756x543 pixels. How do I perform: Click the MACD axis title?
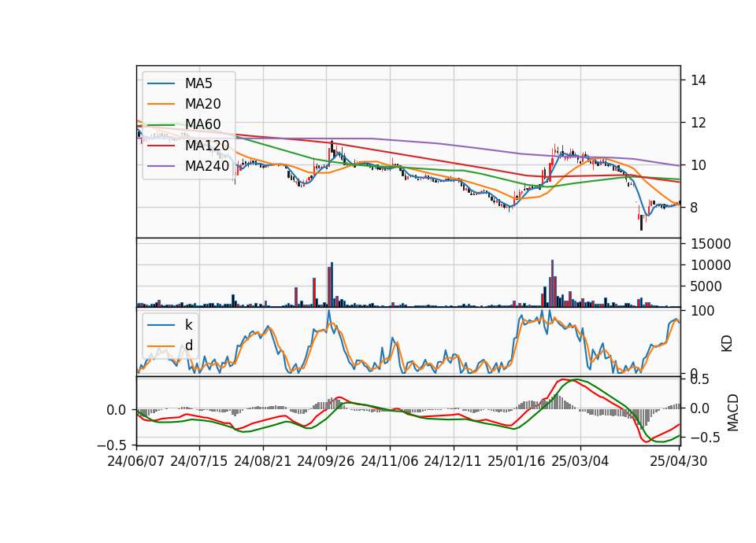pos(733,412)
